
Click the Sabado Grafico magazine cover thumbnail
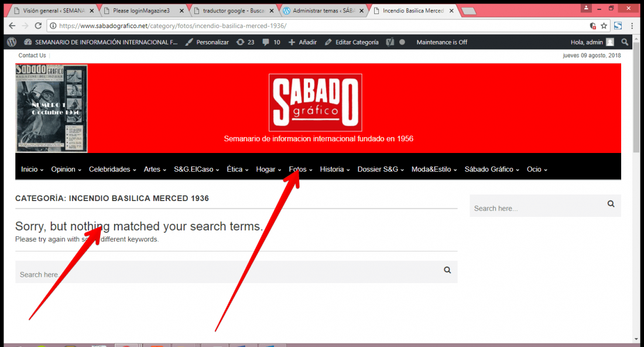pyautogui.click(x=52, y=108)
